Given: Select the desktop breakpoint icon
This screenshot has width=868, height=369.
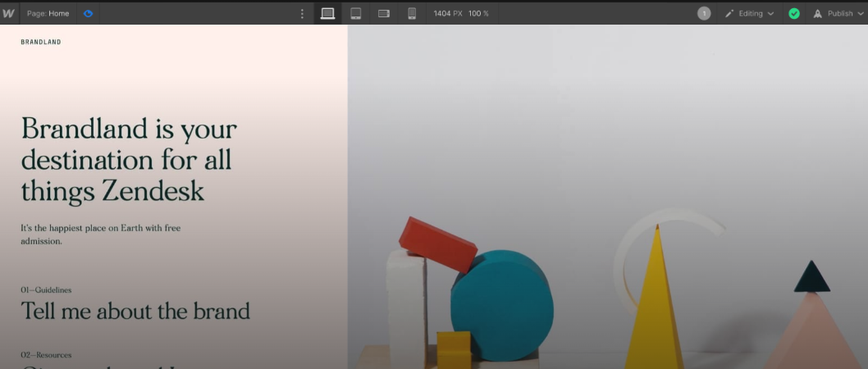Looking at the screenshot, I should (327, 13).
